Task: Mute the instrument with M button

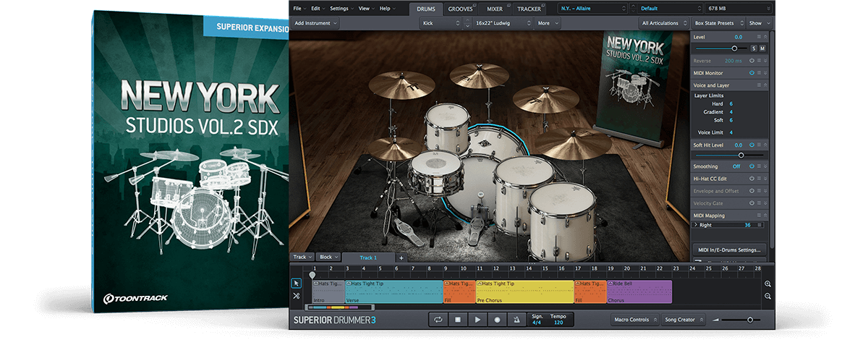Action: (762, 48)
